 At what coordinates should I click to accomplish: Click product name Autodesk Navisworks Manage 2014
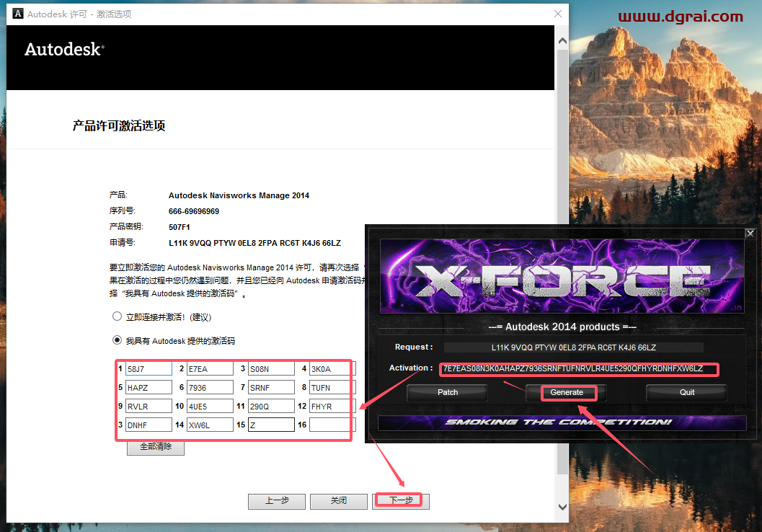coord(239,195)
